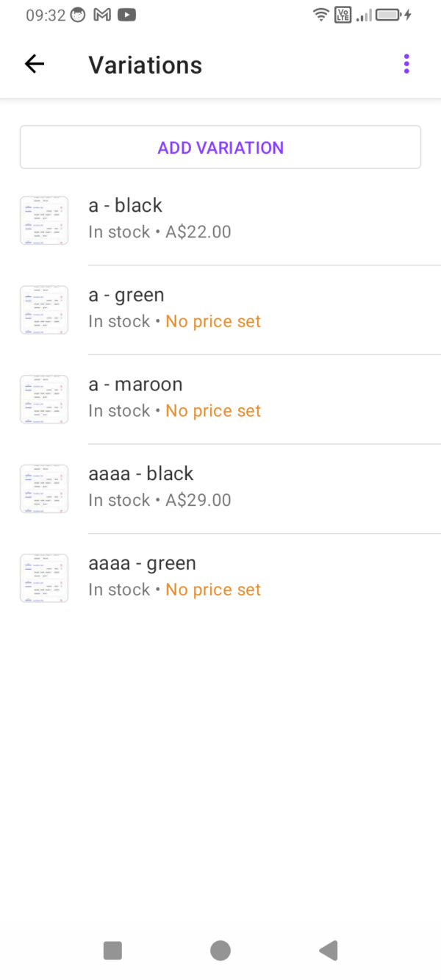Screen dimensions: 441x980
Task: Tap the YouTube notification icon in status bar
Action: point(126,15)
